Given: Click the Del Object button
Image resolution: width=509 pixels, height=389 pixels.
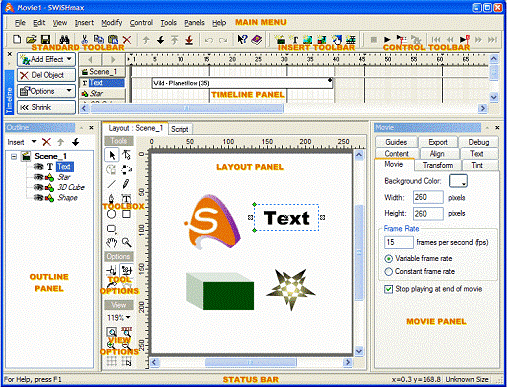Looking at the screenshot, I should [46, 75].
